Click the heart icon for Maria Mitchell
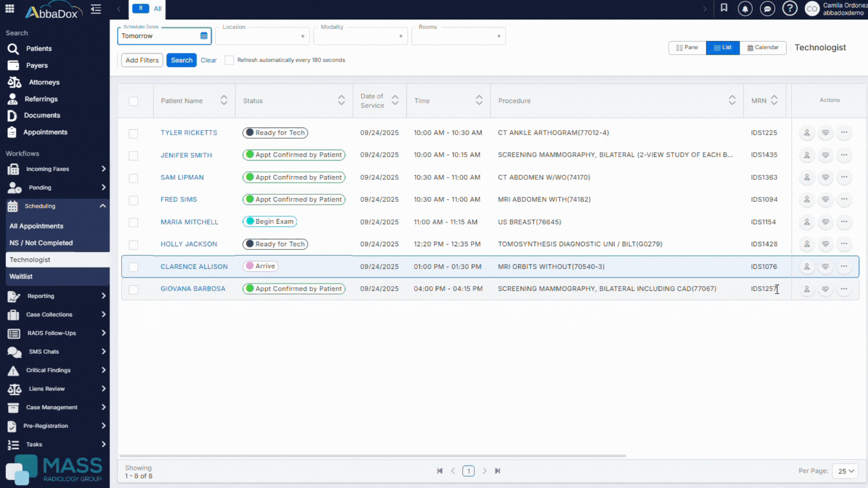 (825, 222)
